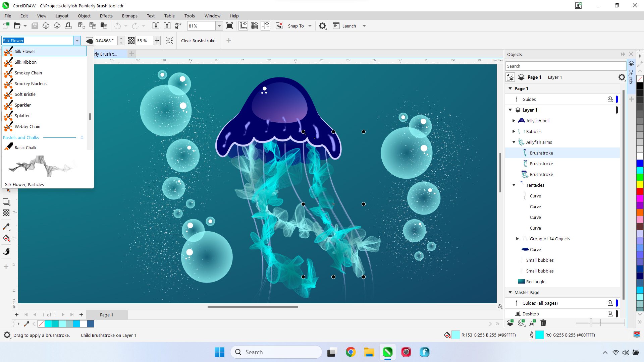Collapse the Jellyfish bell layer
The height and width of the screenshot is (362, 644).
point(515,121)
